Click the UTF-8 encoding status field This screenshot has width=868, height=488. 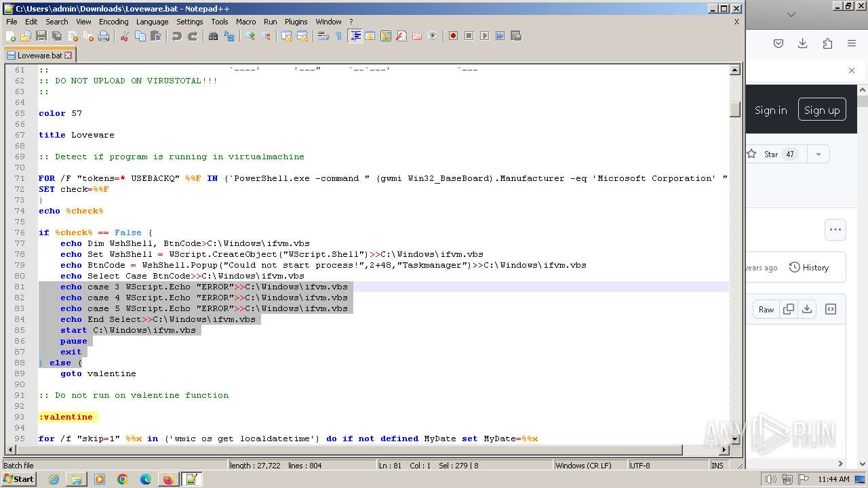(668, 466)
